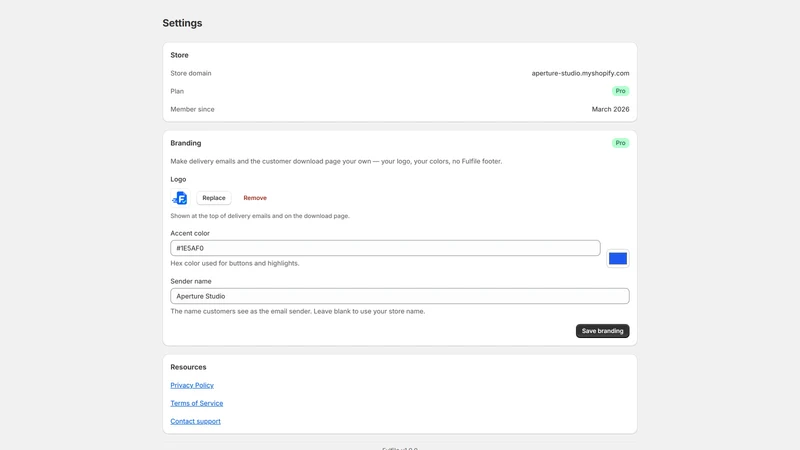Open the blue accent color swatch
Image resolution: width=800 pixels, height=450 pixels.
pos(618,259)
